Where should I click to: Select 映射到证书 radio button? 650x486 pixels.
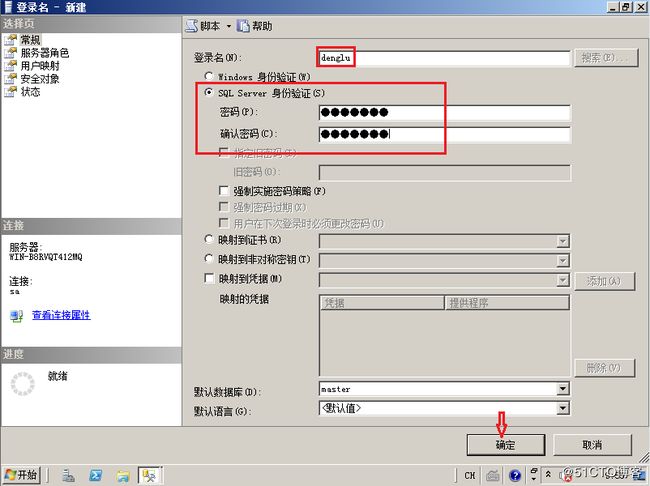click(x=209, y=239)
